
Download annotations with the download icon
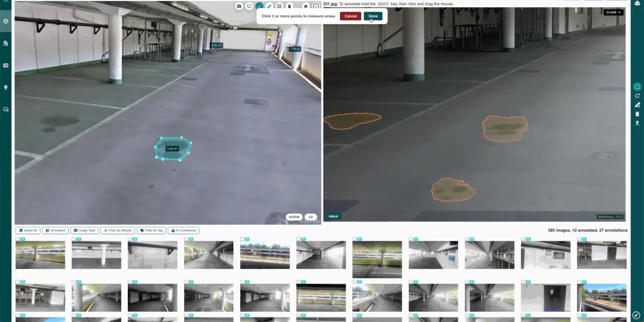coord(637,123)
